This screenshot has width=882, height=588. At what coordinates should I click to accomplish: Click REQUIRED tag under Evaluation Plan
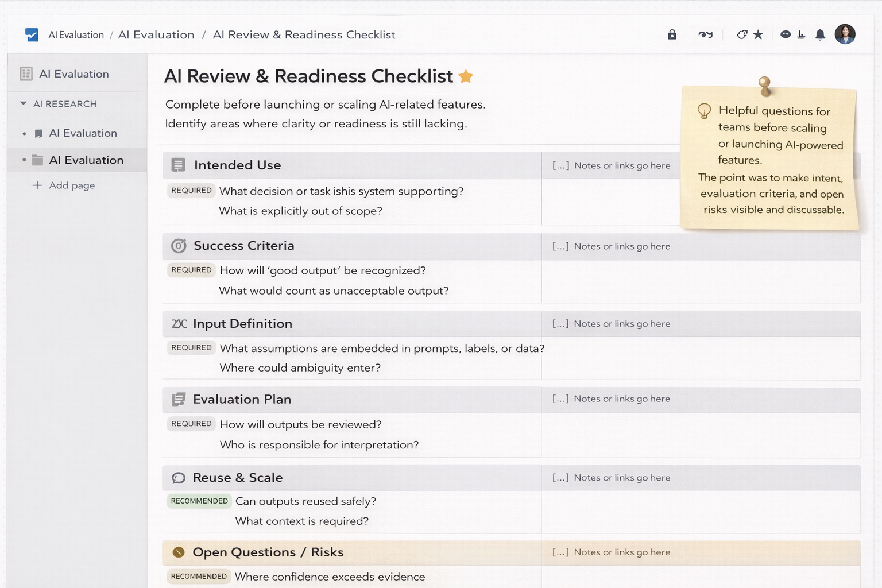[x=191, y=424]
